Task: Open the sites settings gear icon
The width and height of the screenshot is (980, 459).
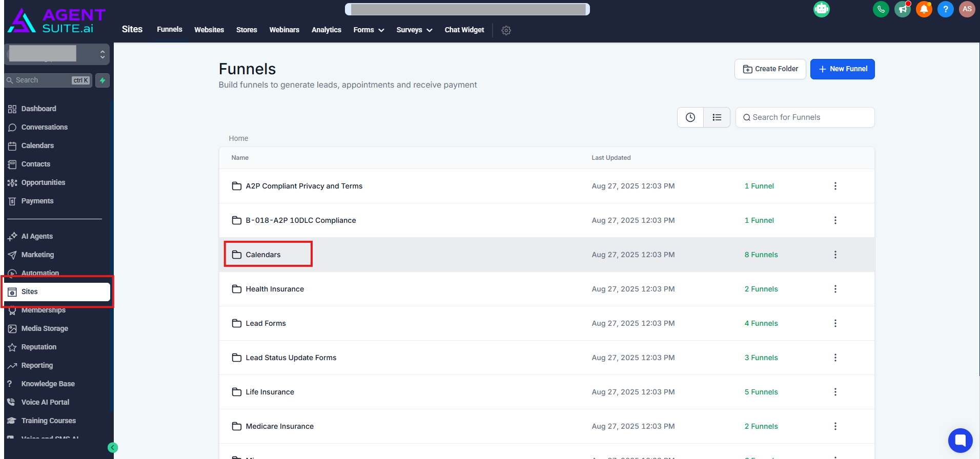Action: (506, 30)
